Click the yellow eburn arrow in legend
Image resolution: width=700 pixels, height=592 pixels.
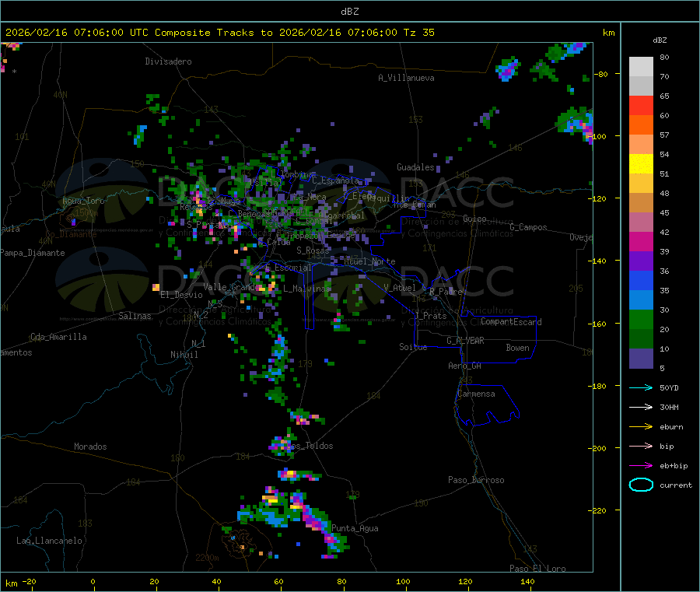(641, 427)
